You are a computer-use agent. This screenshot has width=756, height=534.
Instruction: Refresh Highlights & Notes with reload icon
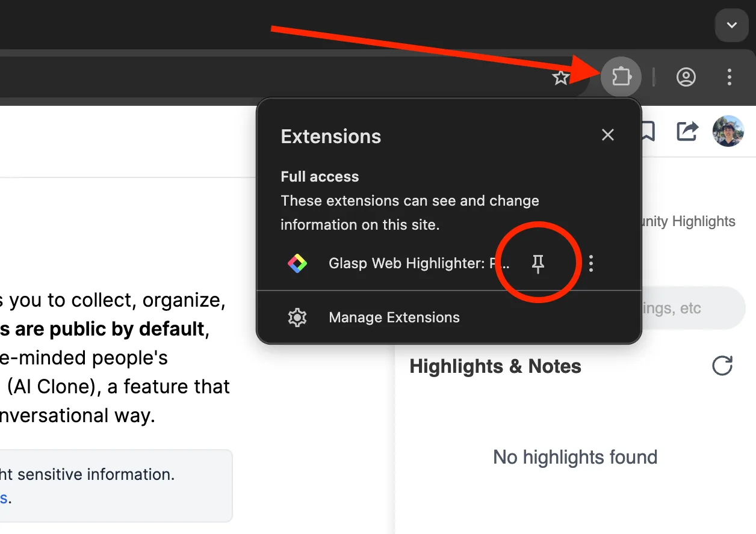[x=722, y=366]
